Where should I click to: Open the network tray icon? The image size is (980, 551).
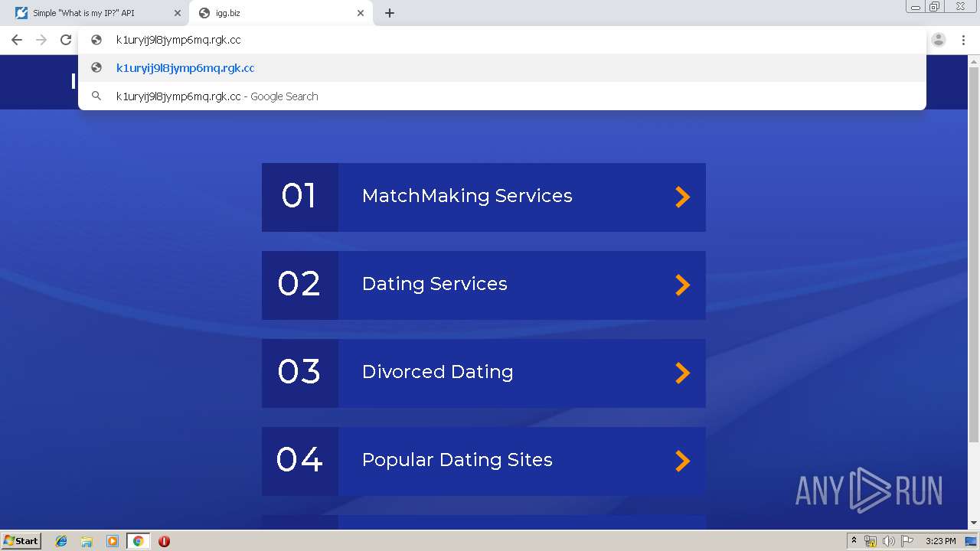tap(871, 541)
